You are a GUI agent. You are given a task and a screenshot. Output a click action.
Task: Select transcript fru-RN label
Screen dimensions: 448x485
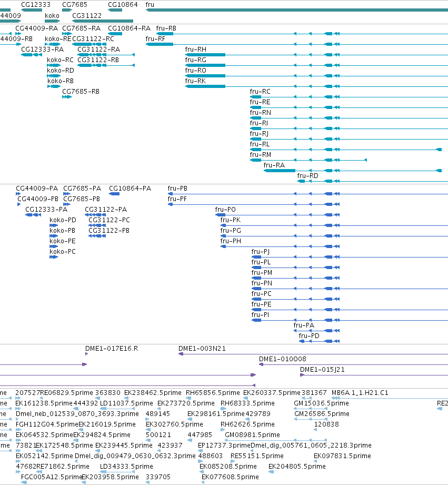point(261,112)
